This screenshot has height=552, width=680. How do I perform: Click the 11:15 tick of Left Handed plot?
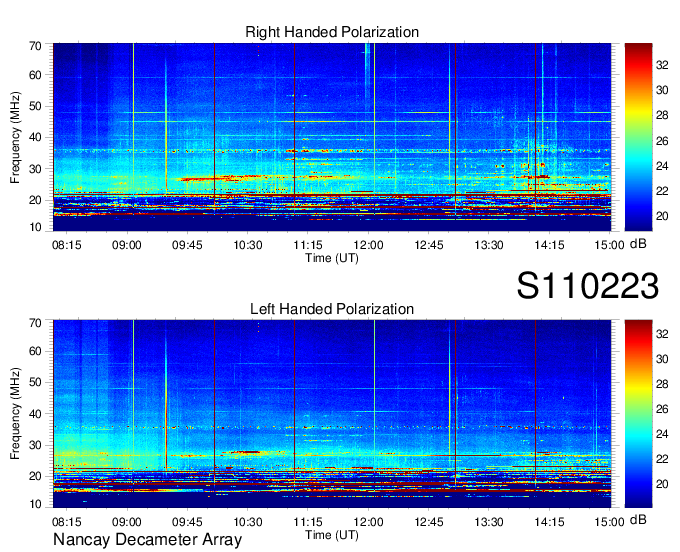pos(308,522)
